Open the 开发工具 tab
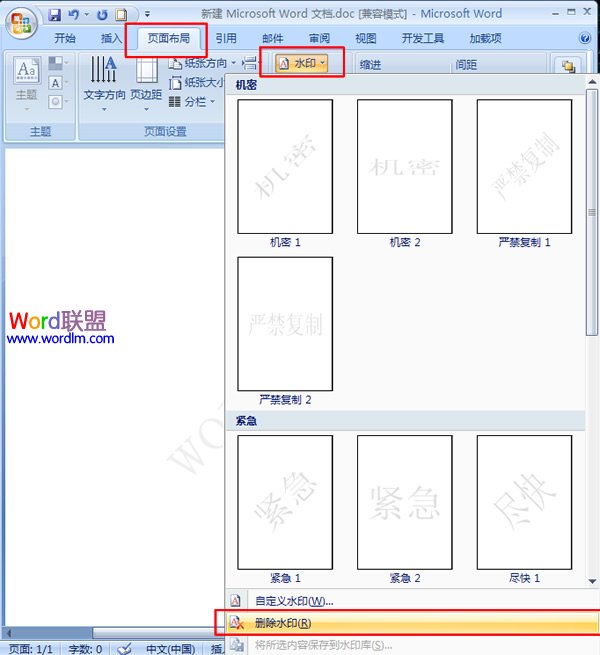 click(422, 38)
